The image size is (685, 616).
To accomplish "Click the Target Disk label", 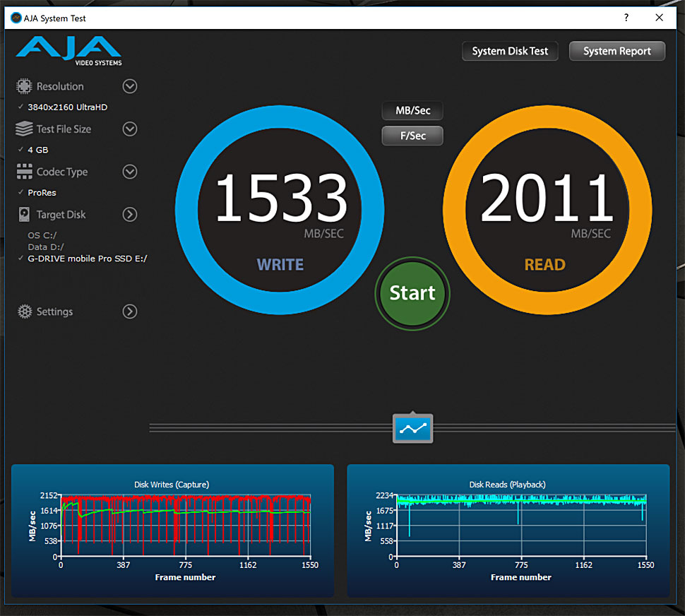I will (x=61, y=215).
